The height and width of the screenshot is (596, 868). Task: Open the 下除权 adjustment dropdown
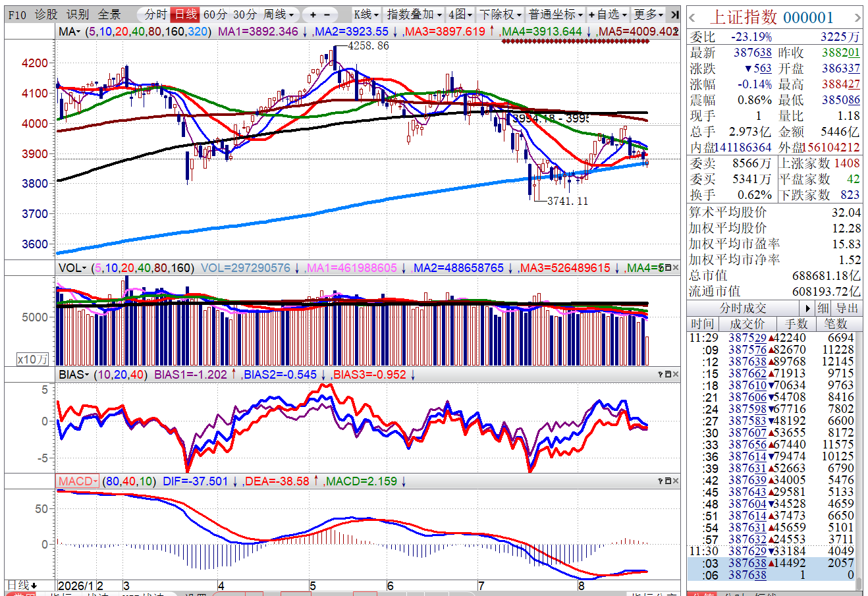tap(500, 14)
